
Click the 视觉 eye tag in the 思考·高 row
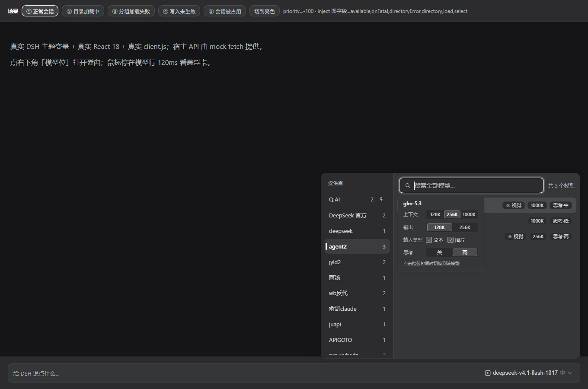(x=515, y=236)
